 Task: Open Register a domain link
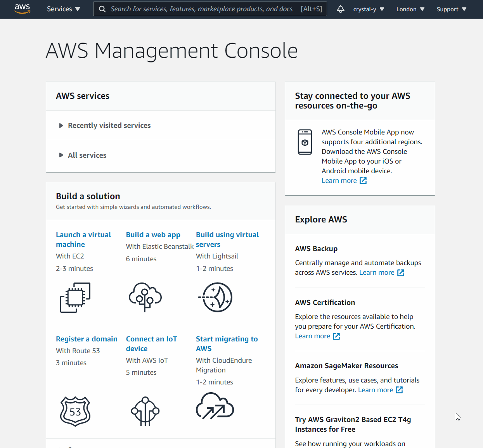(x=87, y=339)
